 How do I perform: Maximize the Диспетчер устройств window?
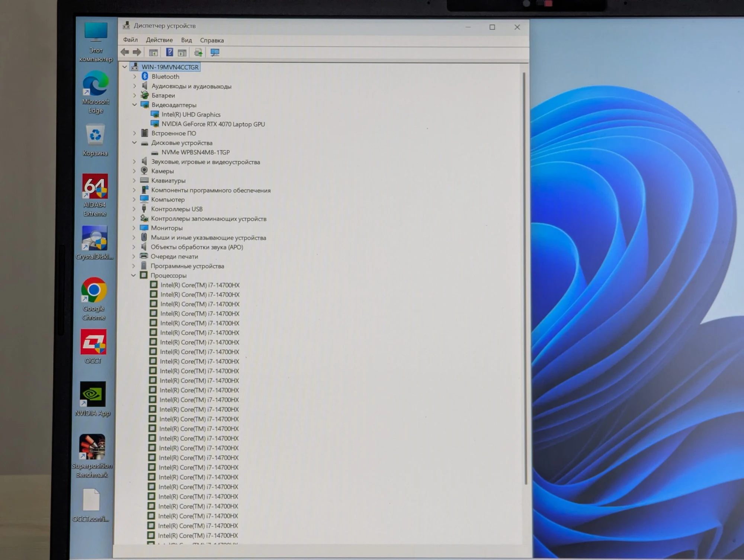[492, 27]
